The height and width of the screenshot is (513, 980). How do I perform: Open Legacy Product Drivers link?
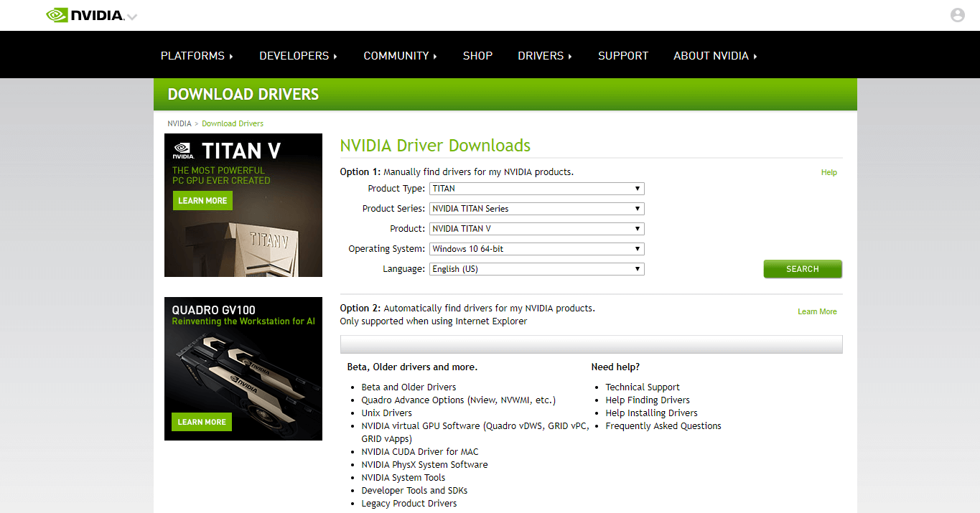[x=409, y=503]
